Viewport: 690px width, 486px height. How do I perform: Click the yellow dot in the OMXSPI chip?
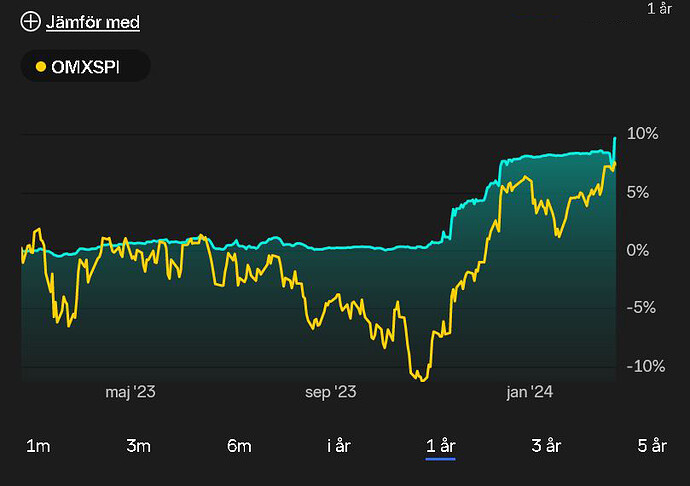[x=41, y=67]
